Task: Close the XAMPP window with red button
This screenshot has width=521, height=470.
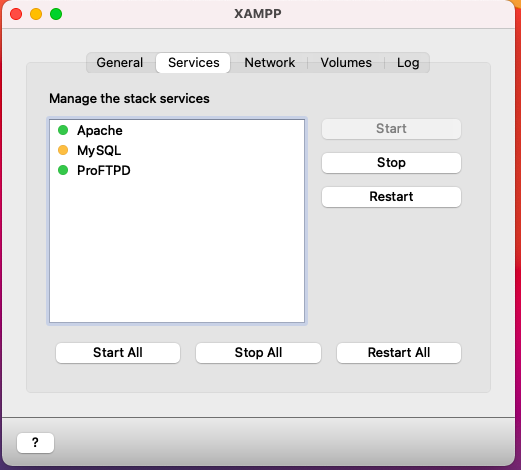Action: [x=16, y=14]
